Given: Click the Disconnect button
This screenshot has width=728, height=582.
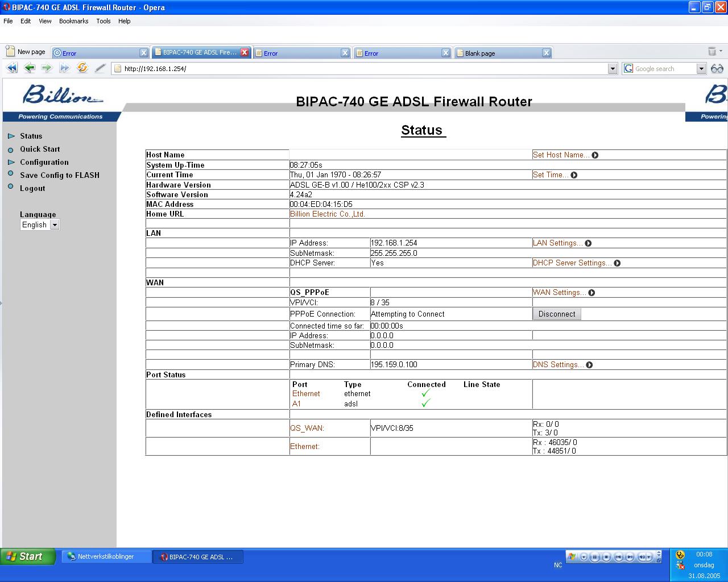Looking at the screenshot, I should pos(557,314).
